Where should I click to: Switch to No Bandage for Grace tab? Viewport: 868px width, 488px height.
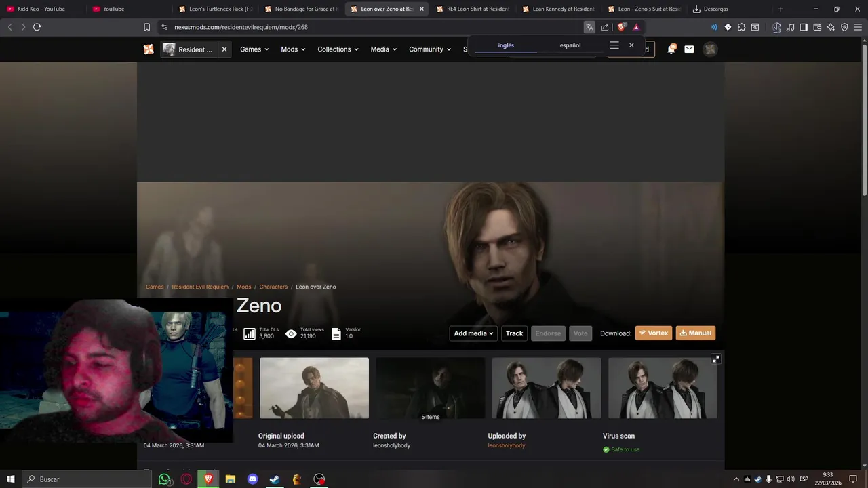pyautogui.click(x=301, y=9)
